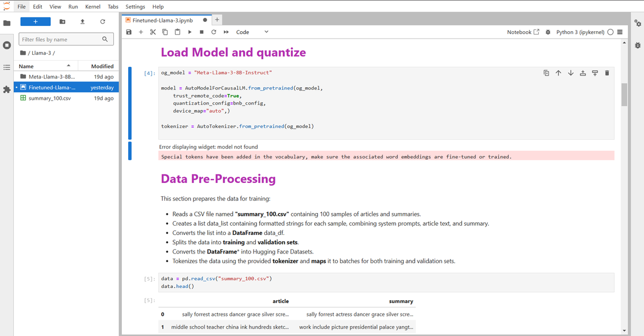Copy the selected cell

(x=165, y=32)
